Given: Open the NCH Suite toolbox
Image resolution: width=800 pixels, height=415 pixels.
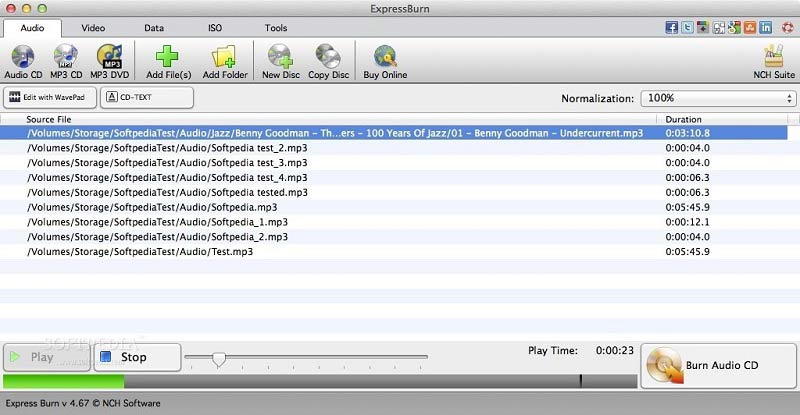Looking at the screenshot, I should point(774,56).
